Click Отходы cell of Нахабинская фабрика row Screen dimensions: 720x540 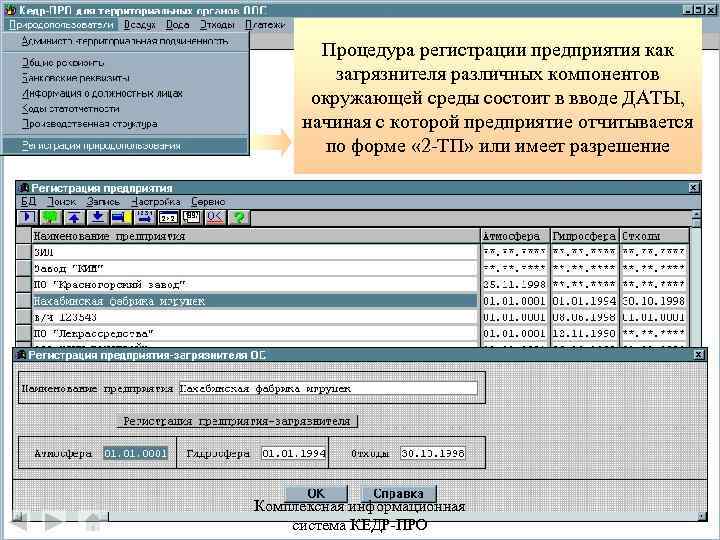click(x=653, y=301)
